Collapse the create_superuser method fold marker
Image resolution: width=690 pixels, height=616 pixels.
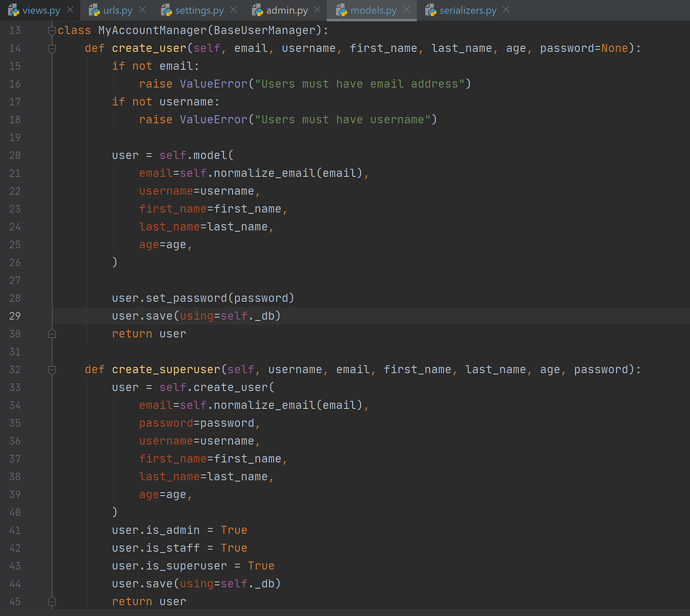click(x=52, y=369)
